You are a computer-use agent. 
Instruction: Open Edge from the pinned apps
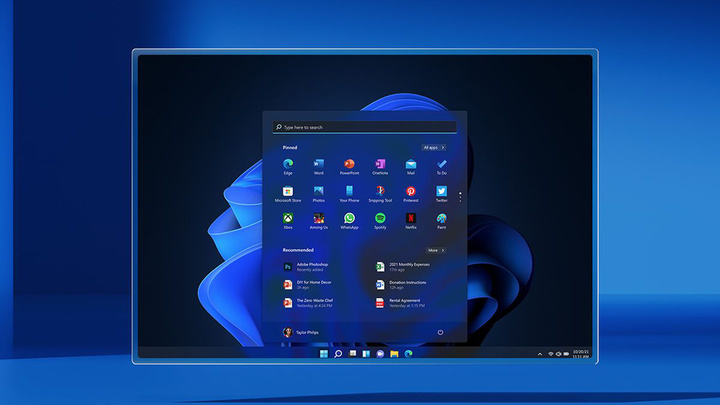[288, 166]
